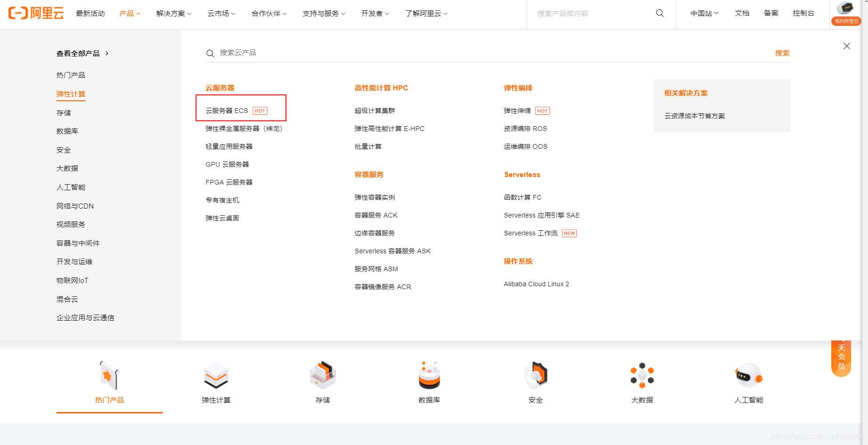The image size is (868, 445).
Task: Open 容器镜像服务 ACR link
Action: pos(383,287)
